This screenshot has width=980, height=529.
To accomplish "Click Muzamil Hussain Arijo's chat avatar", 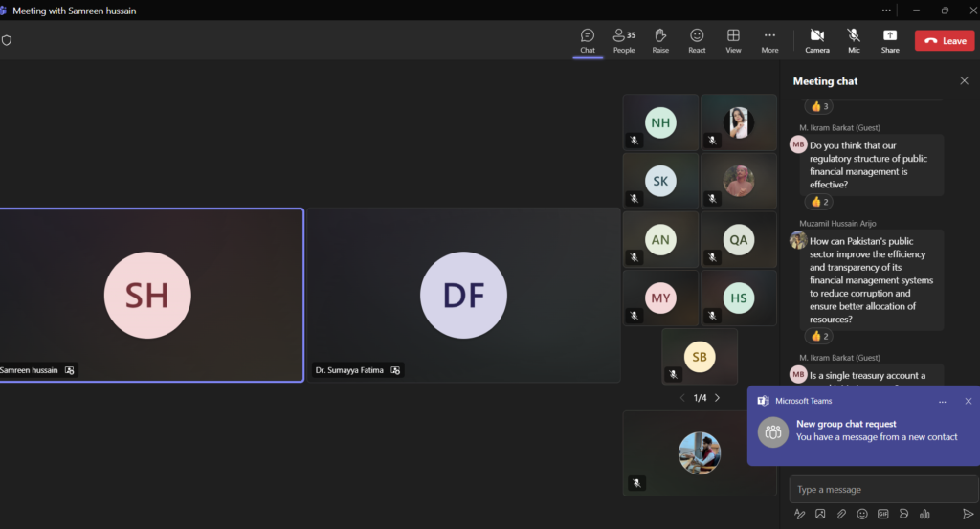I will [x=798, y=240].
